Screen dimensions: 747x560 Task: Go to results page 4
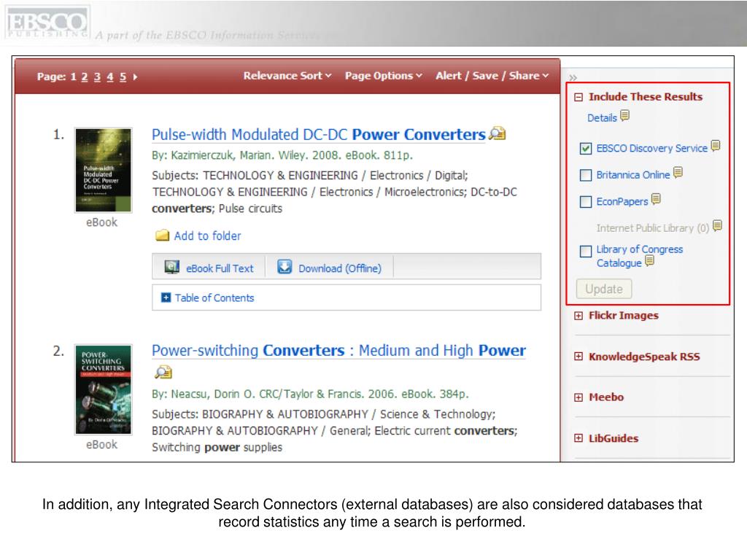tap(110, 77)
